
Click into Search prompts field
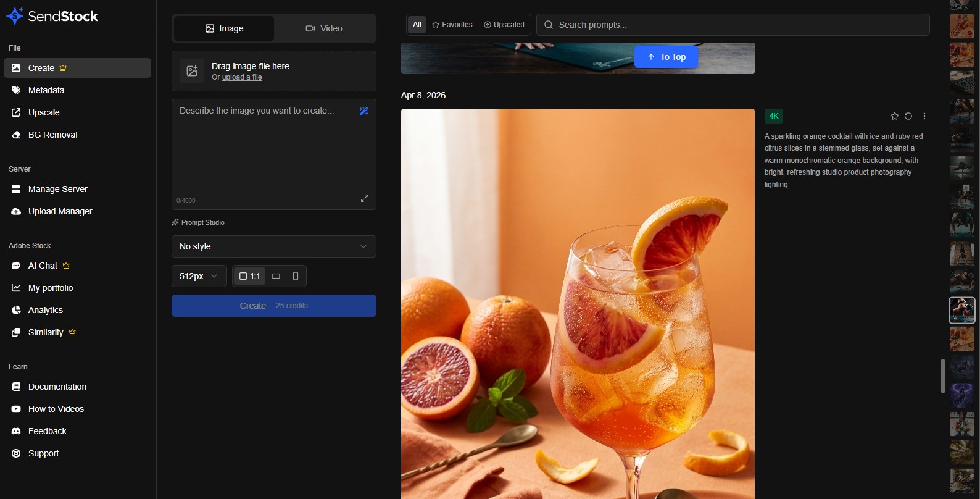[733, 25]
